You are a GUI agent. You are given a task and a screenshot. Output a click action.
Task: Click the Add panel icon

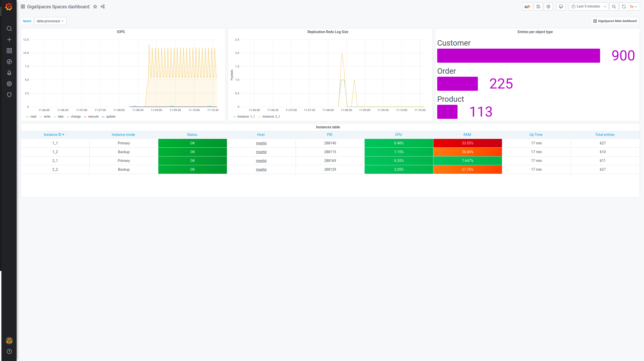[x=528, y=7]
